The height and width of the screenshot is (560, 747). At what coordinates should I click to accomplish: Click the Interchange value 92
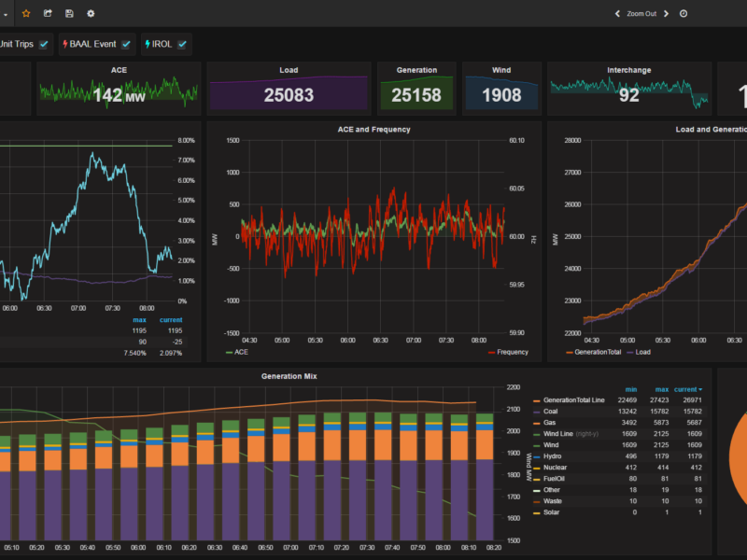click(628, 95)
